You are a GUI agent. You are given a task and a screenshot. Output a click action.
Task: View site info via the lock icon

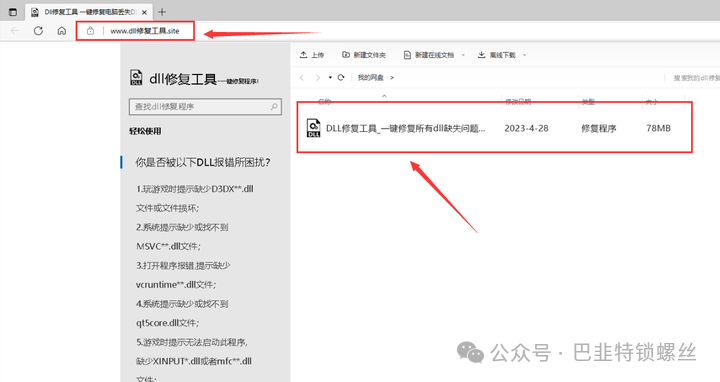[x=90, y=31]
